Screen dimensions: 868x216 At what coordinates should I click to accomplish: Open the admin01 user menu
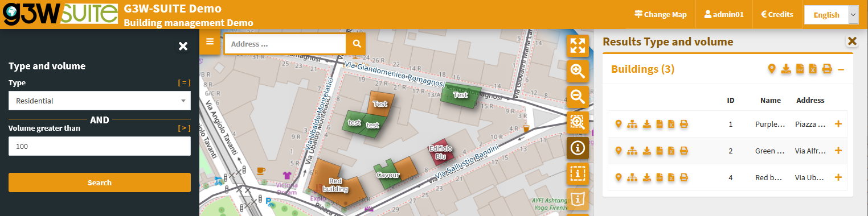tap(724, 14)
